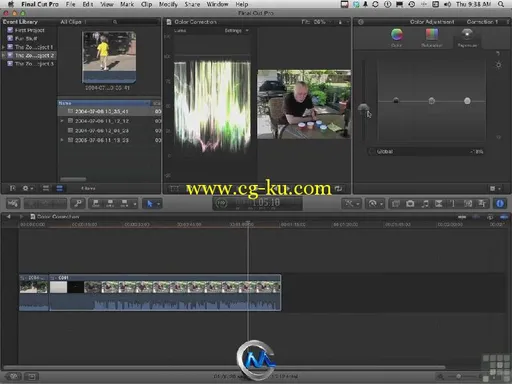Image resolution: width=512 pixels, height=384 pixels.
Task: Open Spotlight search in the menu bar
Action: pyautogui.click(x=501, y=4)
